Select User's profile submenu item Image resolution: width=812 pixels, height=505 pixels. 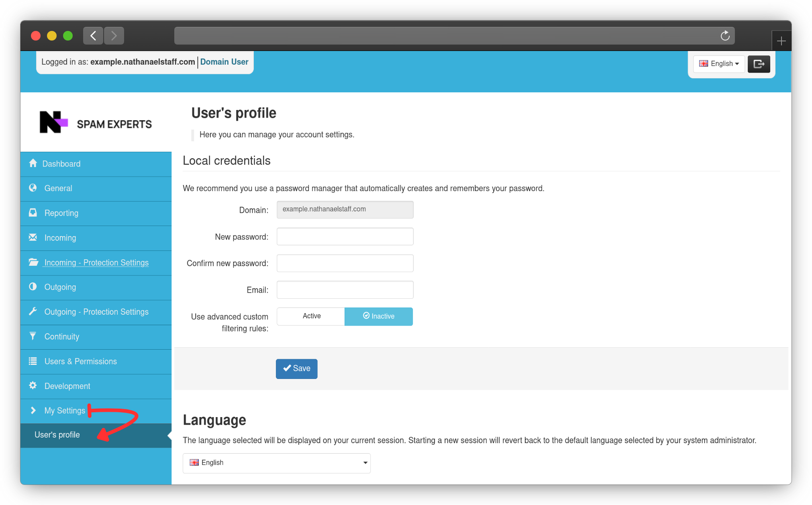point(57,435)
